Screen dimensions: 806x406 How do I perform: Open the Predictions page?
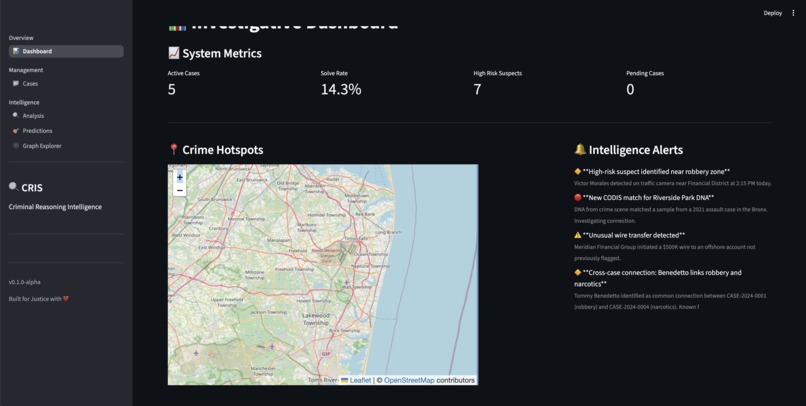click(x=66, y=131)
